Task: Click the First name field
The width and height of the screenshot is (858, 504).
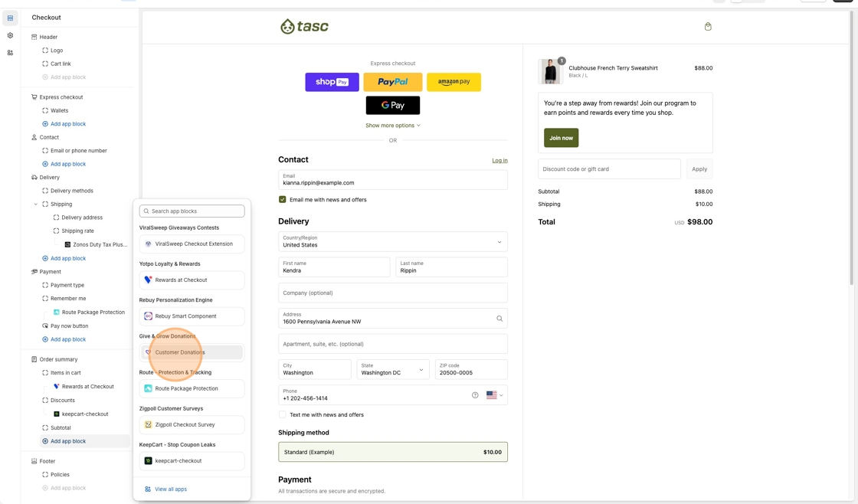Action: click(x=334, y=267)
